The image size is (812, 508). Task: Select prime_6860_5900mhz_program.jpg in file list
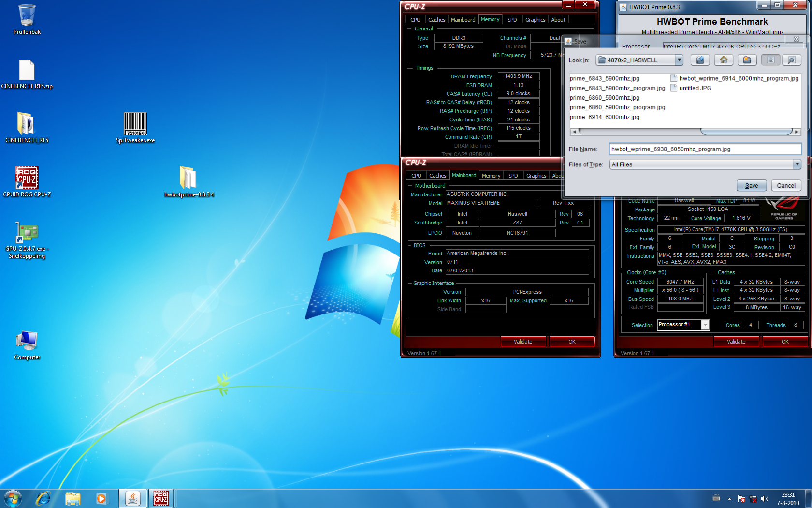[617, 107]
